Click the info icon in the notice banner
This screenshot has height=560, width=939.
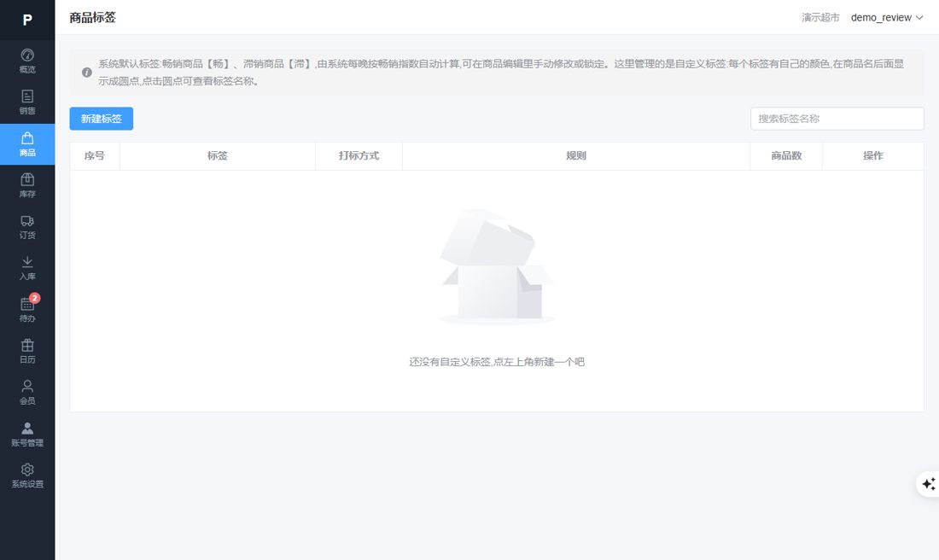pos(87,72)
